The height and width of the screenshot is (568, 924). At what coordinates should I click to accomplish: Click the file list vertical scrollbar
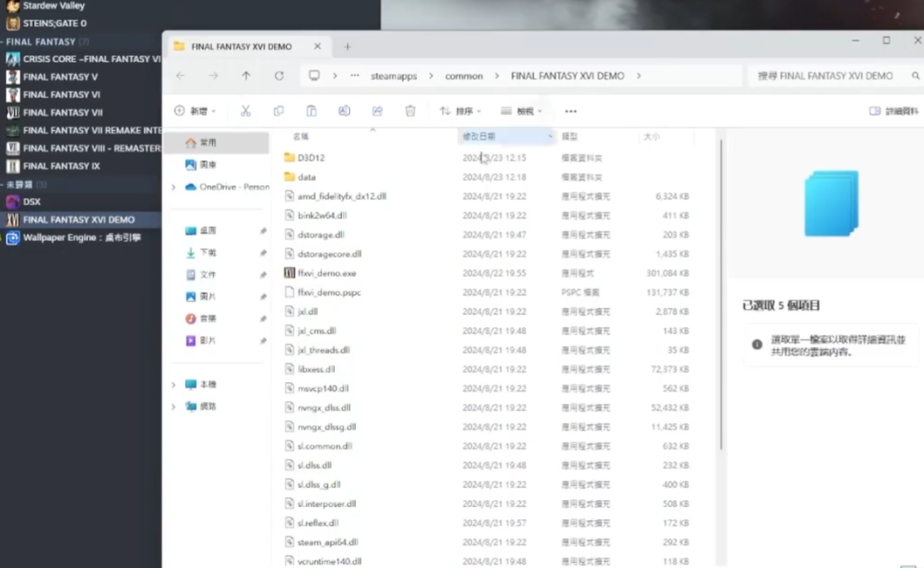point(721,295)
